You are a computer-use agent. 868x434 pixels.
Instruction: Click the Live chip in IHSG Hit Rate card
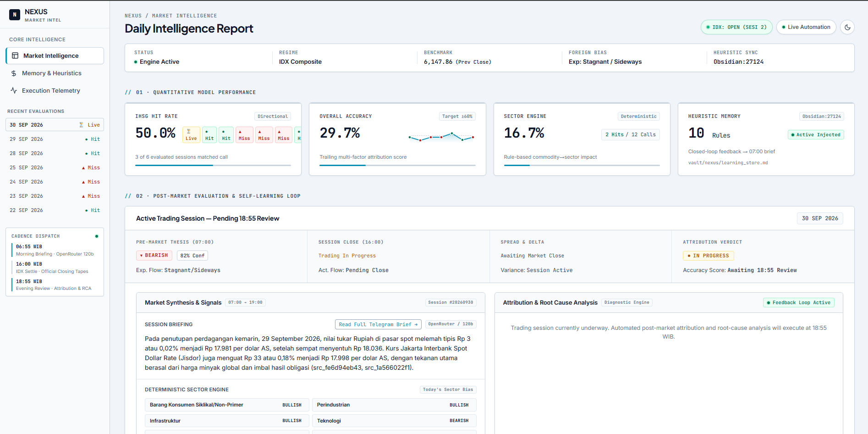click(x=191, y=135)
